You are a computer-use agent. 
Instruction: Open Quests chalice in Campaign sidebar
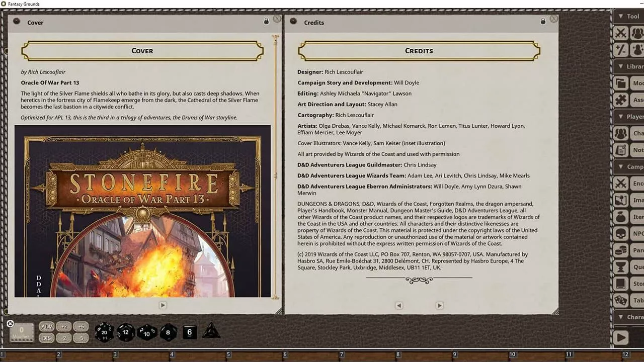pos(629,267)
